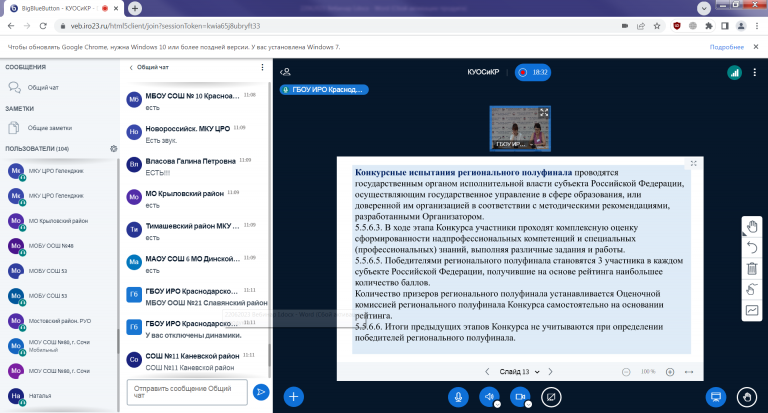Open the blue plus actions button
The image size is (768, 413).
click(294, 396)
